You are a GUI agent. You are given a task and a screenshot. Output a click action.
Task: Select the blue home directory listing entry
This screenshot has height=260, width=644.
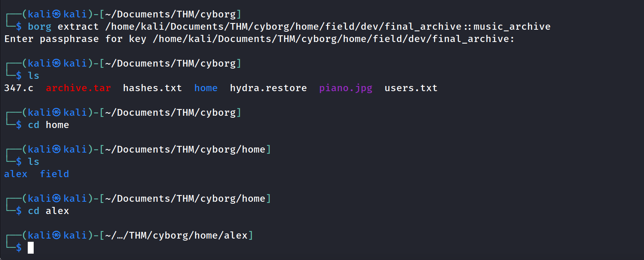point(206,88)
